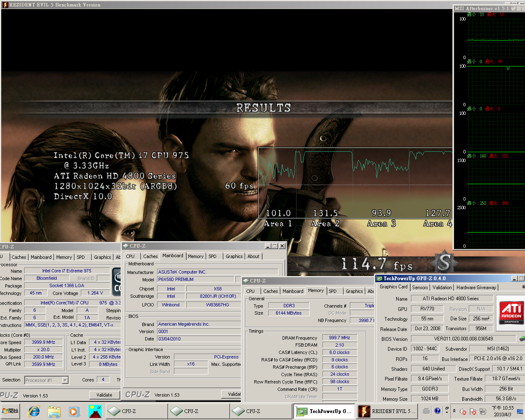Open Graphics tab in CPU-Z motherboard window
This screenshot has height=420, width=525.
(x=234, y=256)
